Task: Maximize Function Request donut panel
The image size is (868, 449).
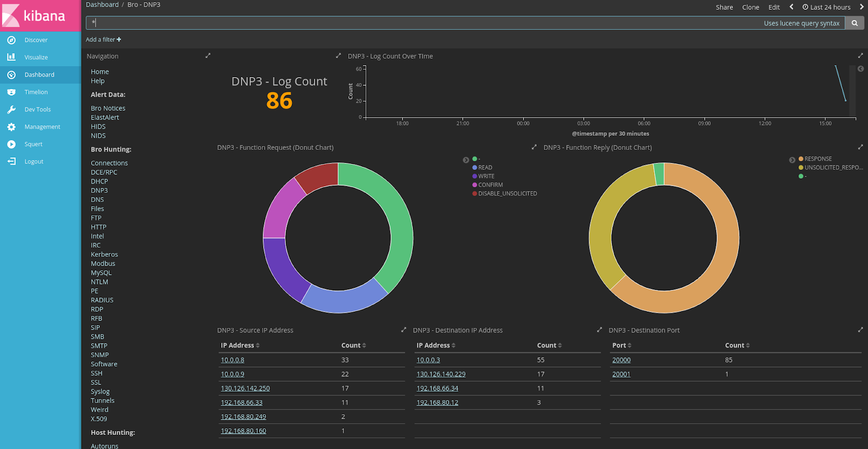Action: pyautogui.click(x=534, y=147)
